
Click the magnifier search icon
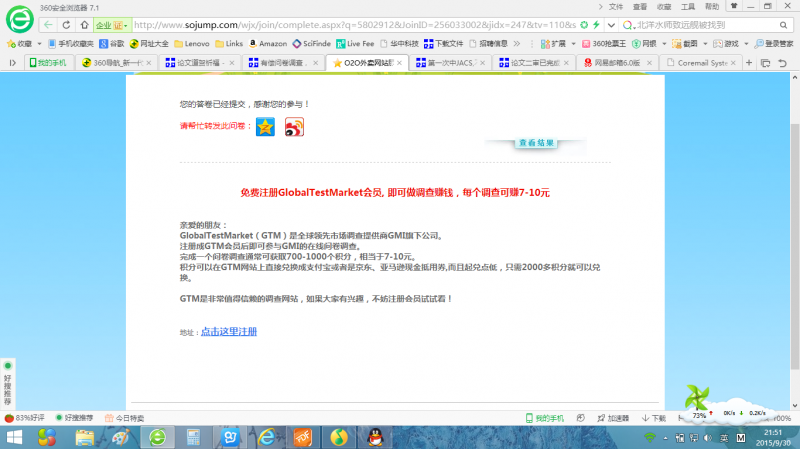[x=784, y=25]
